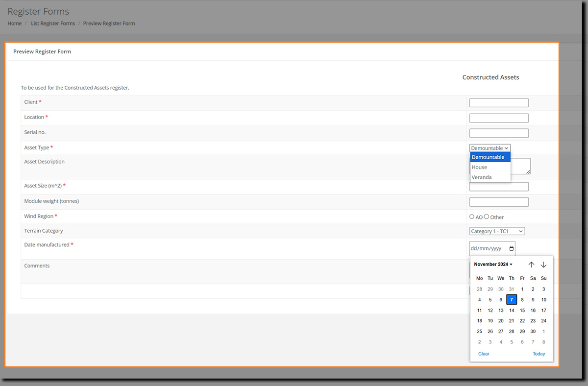Screen dimensions: 588x386
Task: Expand the November 2024 month picker
Action: pos(493,265)
